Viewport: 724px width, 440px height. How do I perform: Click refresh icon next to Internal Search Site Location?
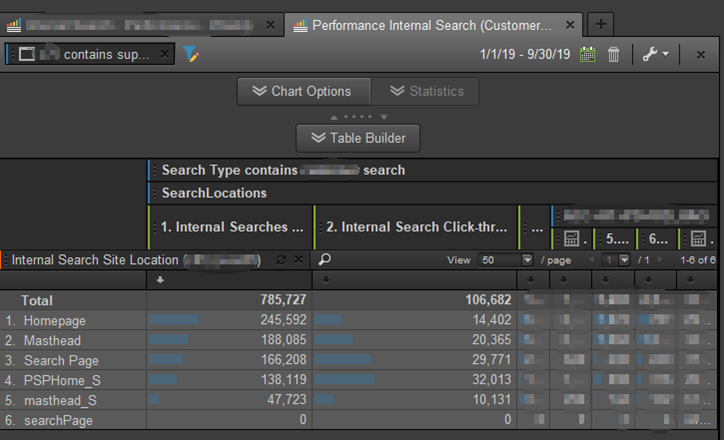(x=281, y=260)
